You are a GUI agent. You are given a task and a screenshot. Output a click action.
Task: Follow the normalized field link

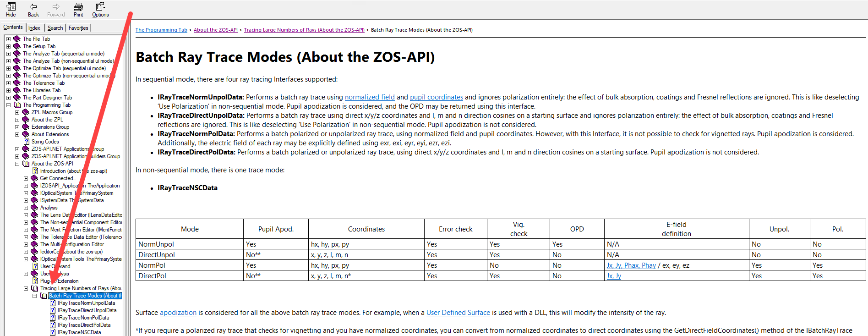coord(370,97)
